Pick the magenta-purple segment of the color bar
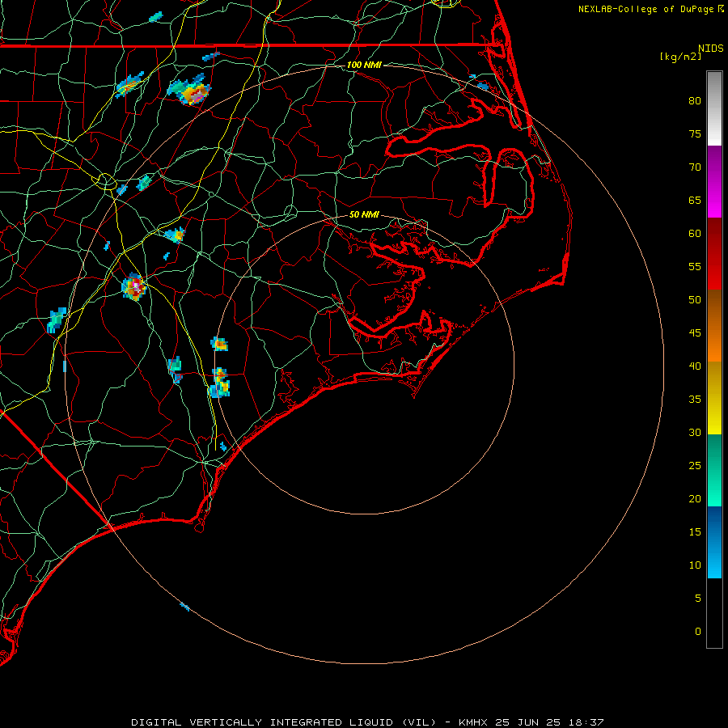This screenshot has width=728, height=728. click(714, 181)
